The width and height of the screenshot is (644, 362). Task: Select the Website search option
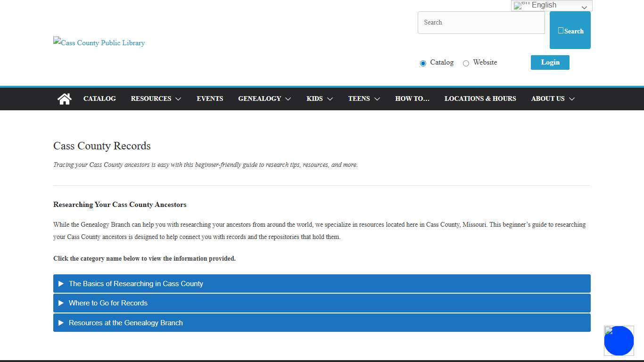(x=466, y=63)
